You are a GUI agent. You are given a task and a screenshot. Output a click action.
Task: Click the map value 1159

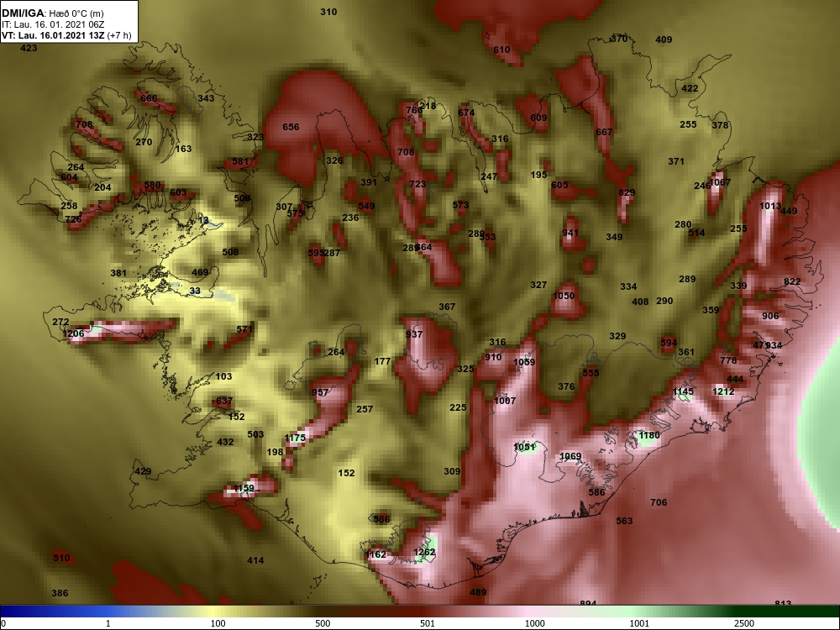click(244, 489)
